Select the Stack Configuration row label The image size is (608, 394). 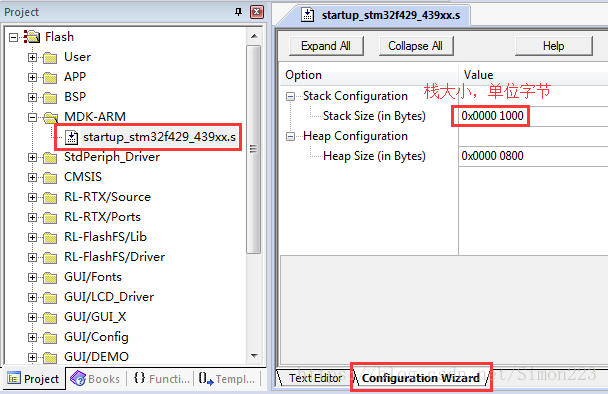point(355,96)
